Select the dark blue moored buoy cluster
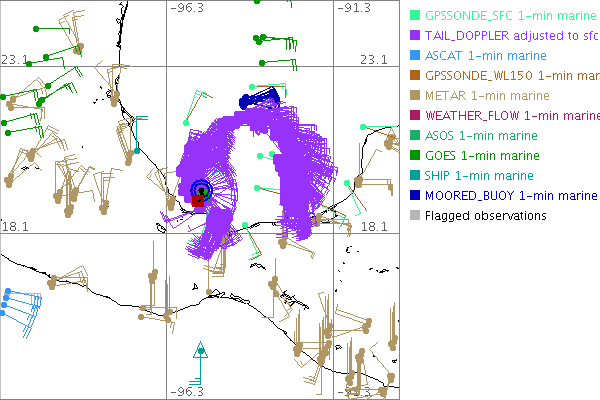 [x=256, y=98]
